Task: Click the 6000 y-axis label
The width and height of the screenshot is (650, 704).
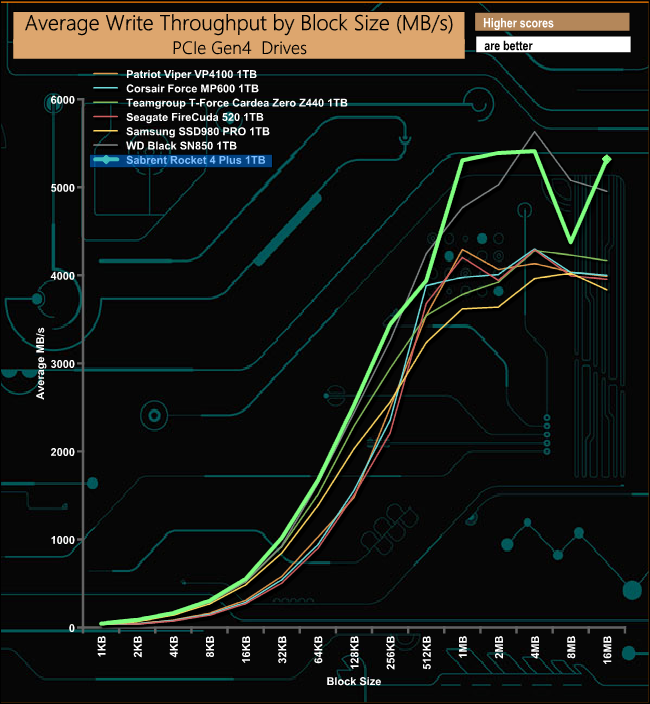Action: click(x=62, y=100)
